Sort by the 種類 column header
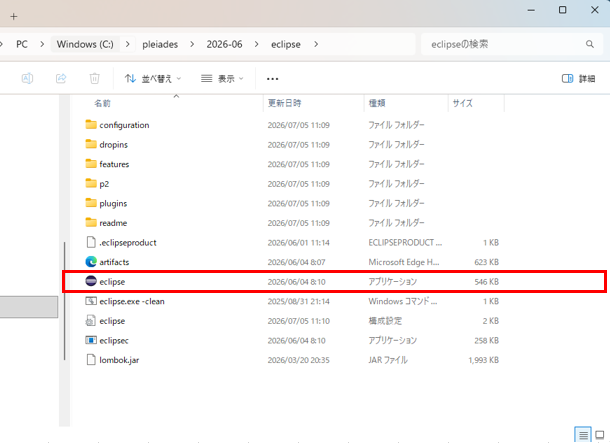This screenshot has width=610, height=443. (x=377, y=103)
